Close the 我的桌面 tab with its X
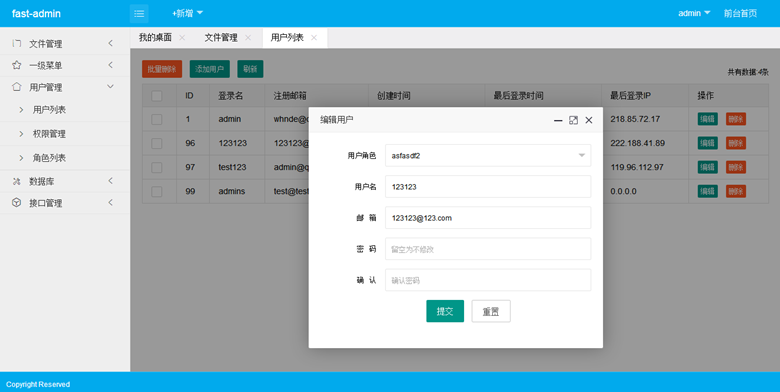This screenshot has width=780, height=392. click(x=182, y=38)
